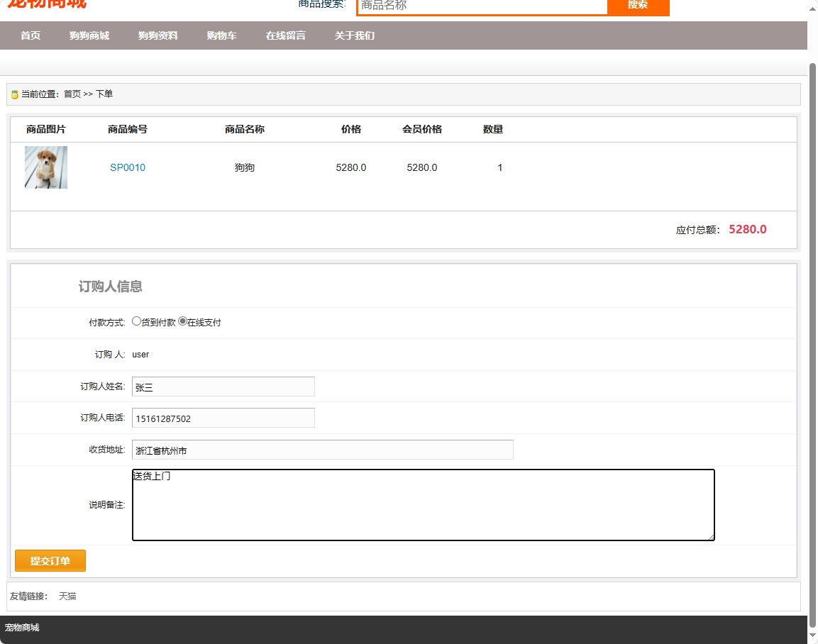This screenshot has height=644, width=818.
Task: Navigate to 狗狗资料 section
Action: click(157, 34)
